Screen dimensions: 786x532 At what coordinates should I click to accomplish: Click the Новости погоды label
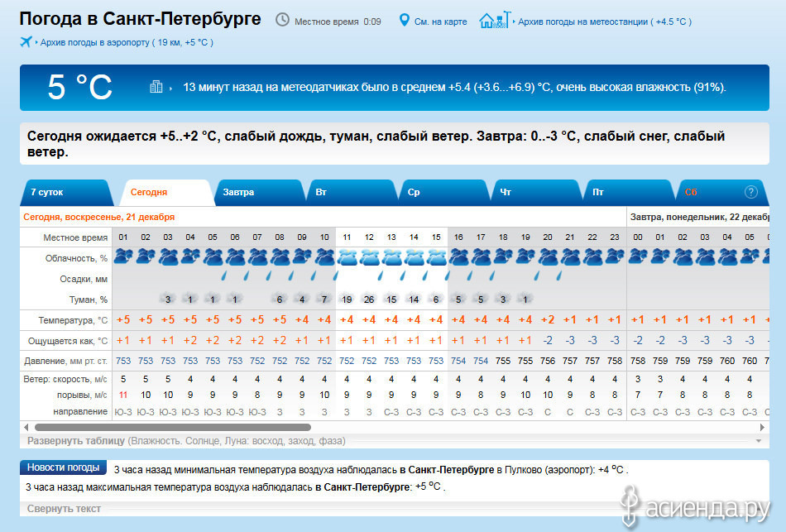point(64,467)
